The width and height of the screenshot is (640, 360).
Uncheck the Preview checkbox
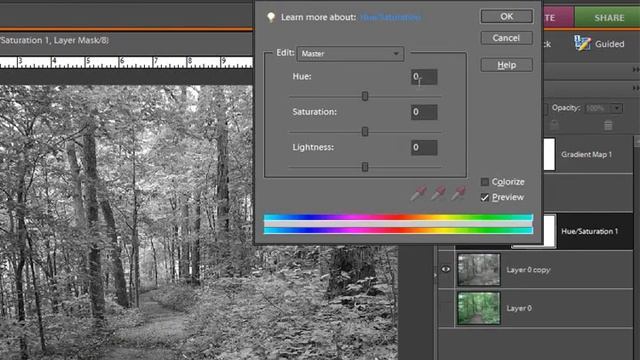pos(484,198)
